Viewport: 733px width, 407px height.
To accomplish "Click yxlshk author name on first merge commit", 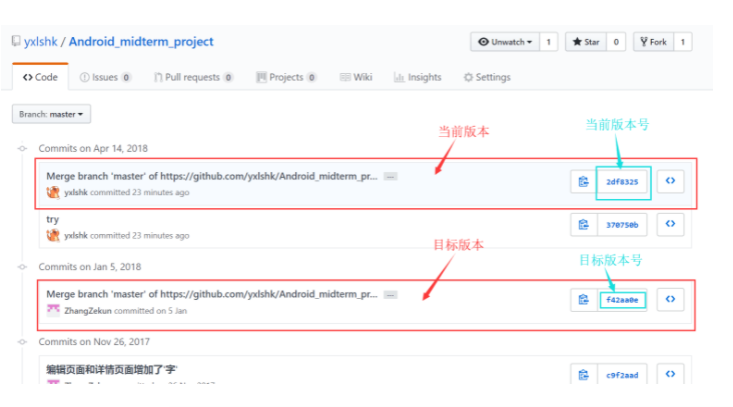I will pyautogui.click(x=76, y=192).
